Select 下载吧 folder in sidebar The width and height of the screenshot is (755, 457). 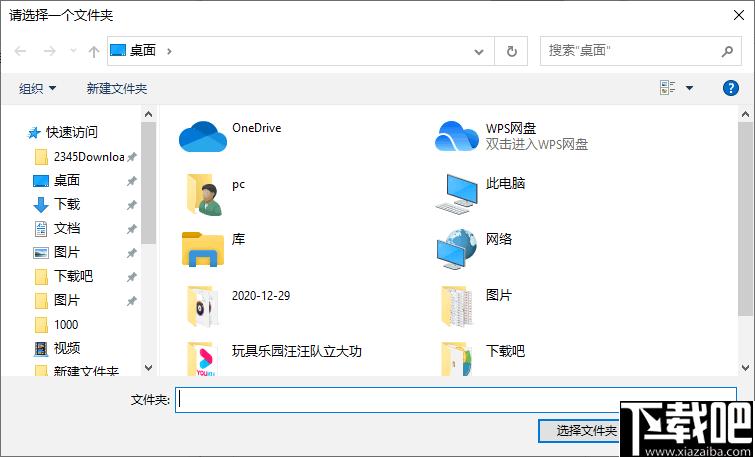[x=64, y=276]
